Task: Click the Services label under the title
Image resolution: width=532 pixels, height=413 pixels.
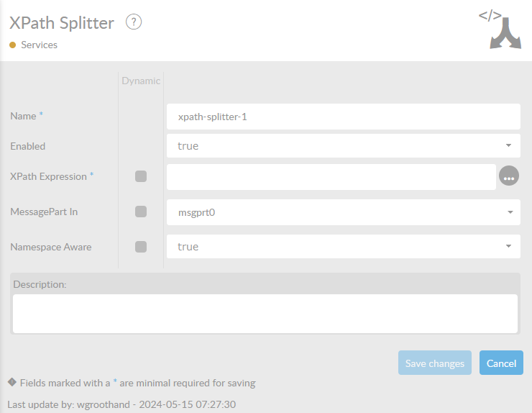Action: [39, 45]
